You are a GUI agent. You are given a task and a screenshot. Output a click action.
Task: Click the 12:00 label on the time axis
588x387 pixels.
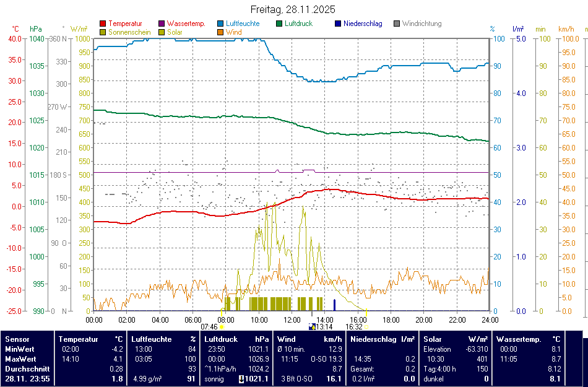(x=292, y=320)
